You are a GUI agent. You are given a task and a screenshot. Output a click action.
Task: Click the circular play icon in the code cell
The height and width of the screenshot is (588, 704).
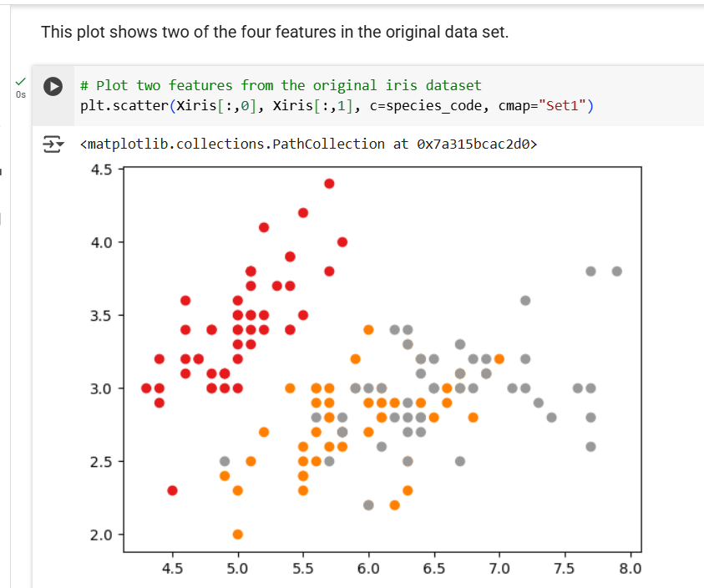tap(52, 85)
